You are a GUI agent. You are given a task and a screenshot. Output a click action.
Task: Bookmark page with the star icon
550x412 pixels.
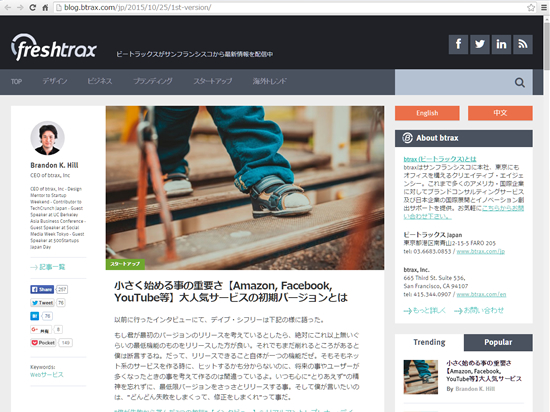point(531,7)
